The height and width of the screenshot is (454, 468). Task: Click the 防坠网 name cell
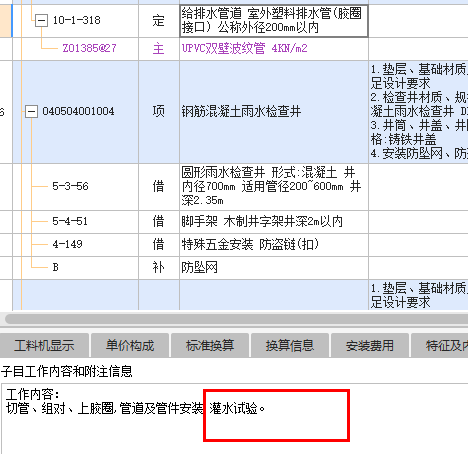coord(274,268)
